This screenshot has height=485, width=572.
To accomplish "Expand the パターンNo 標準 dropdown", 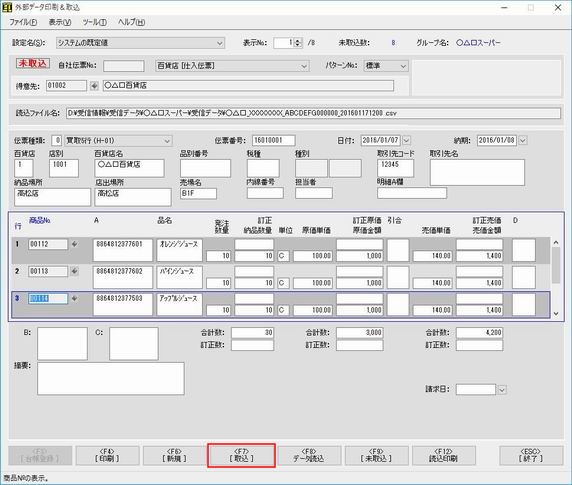I will click(x=403, y=66).
